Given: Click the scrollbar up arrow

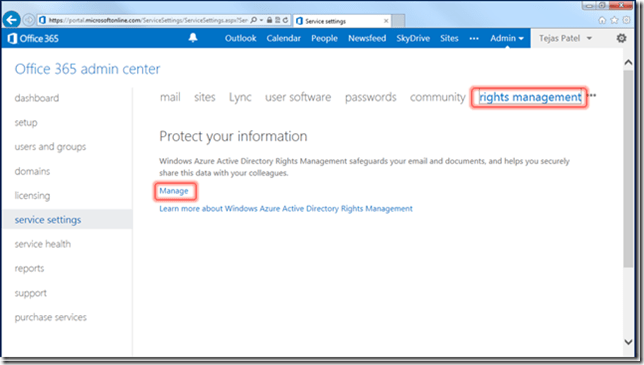Looking at the screenshot, I should 628,62.
